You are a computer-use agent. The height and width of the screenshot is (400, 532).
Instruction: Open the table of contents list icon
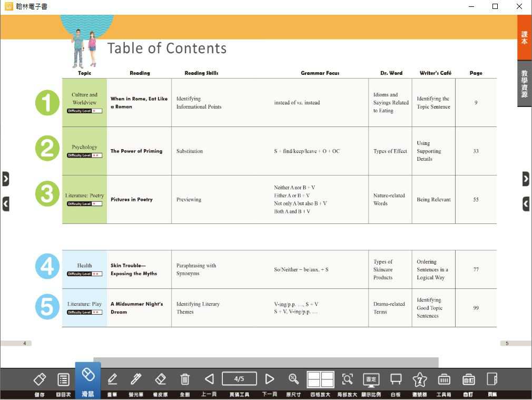point(63,379)
